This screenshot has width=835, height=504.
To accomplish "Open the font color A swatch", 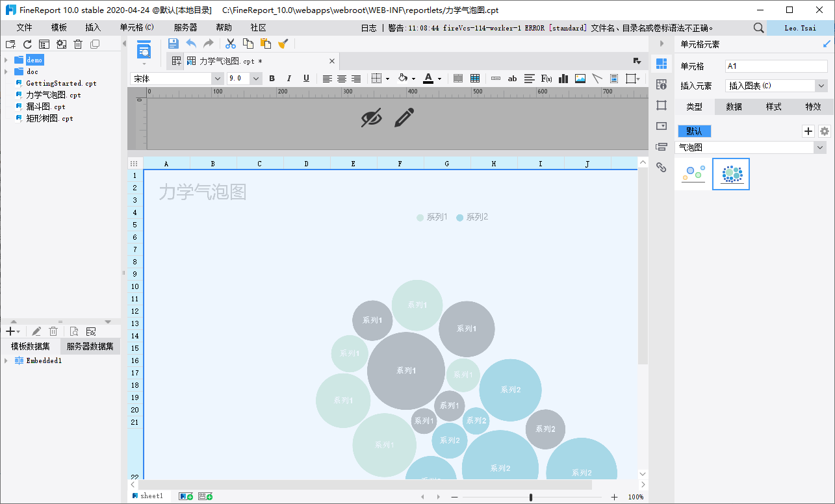I will click(x=428, y=79).
